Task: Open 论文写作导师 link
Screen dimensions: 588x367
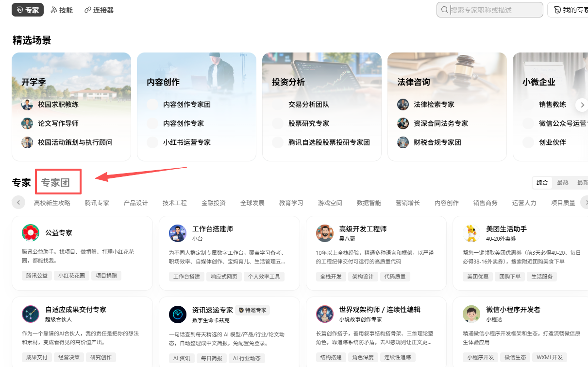Action: click(x=58, y=123)
